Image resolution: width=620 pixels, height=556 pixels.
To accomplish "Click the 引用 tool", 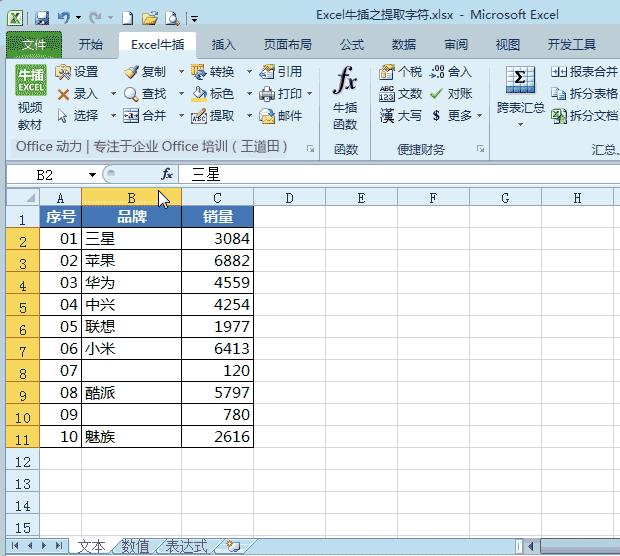I will (281, 72).
